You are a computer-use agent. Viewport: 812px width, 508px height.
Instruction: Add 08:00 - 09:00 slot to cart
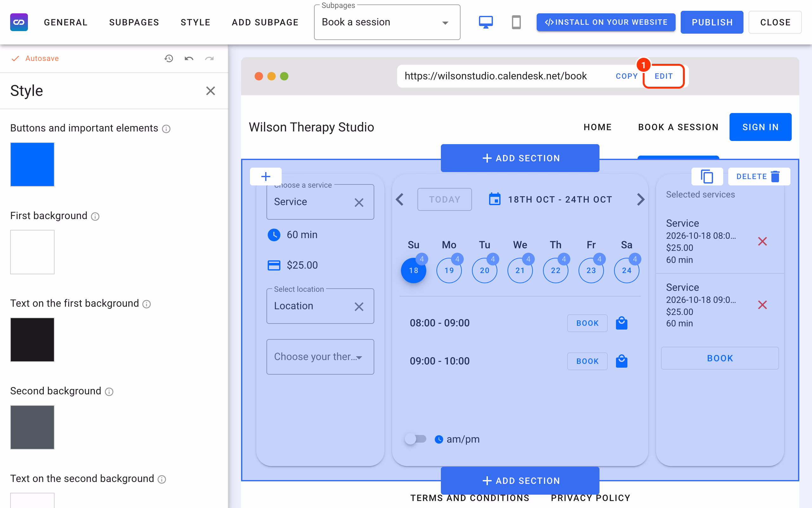point(621,323)
